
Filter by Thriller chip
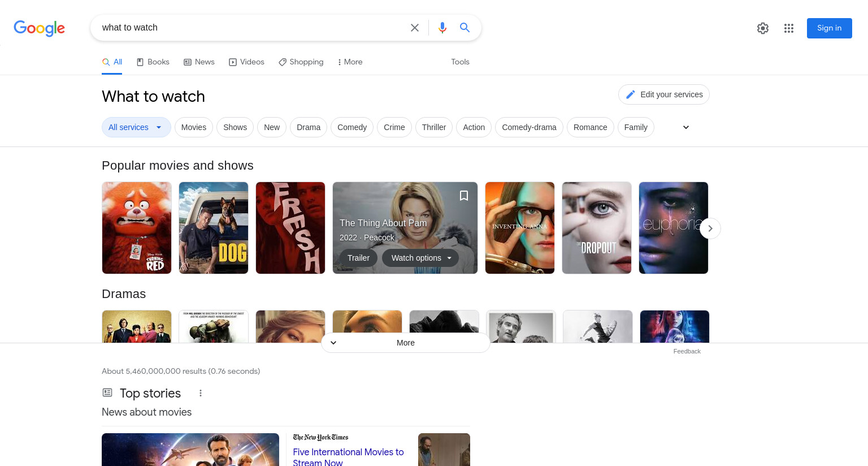[x=434, y=127]
